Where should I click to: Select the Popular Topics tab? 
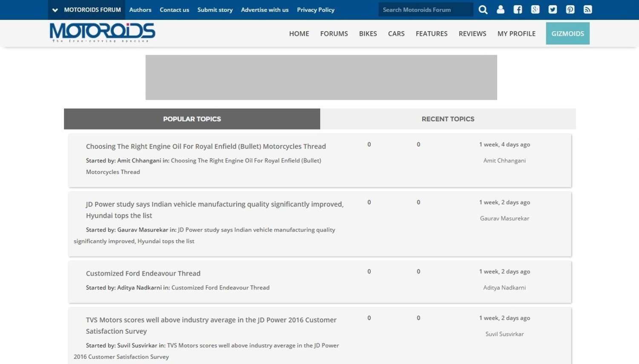(192, 119)
